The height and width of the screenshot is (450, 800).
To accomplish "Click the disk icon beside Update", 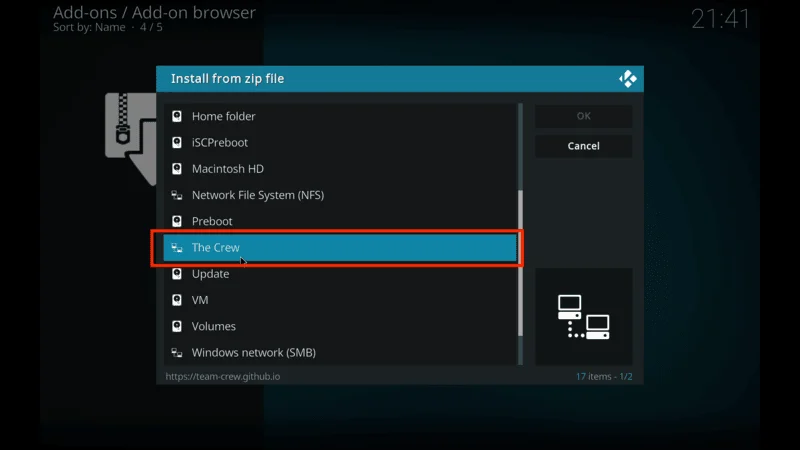I will click(x=177, y=274).
